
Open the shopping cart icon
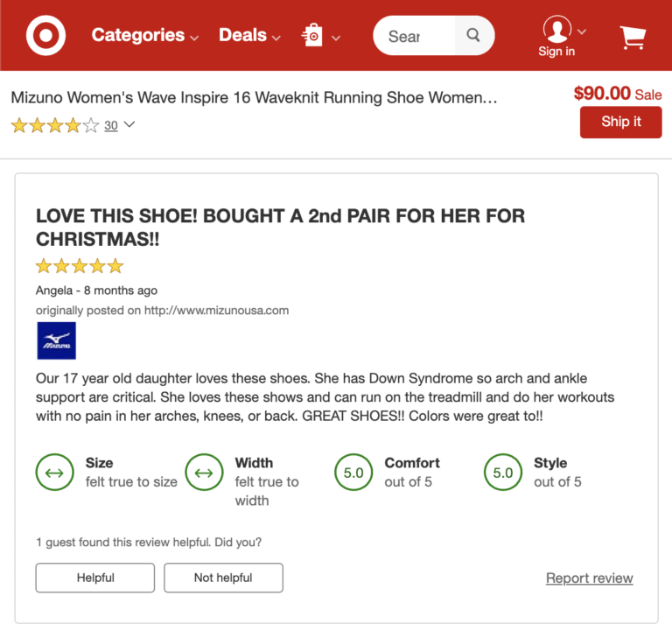point(633,37)
